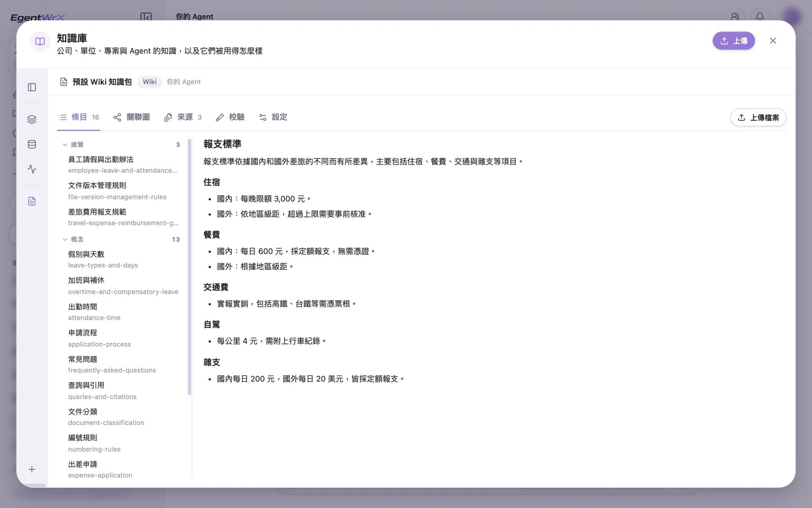Open the 查詢與引用 entry

123,391
